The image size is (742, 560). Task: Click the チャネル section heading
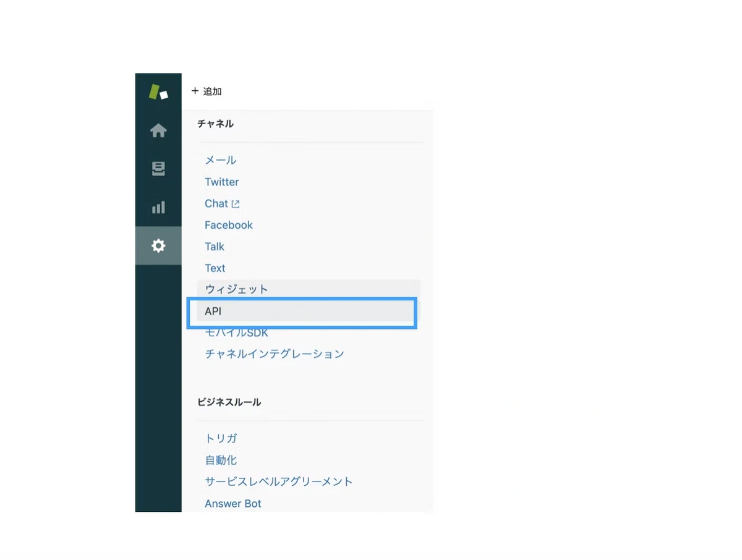point(216,124)
